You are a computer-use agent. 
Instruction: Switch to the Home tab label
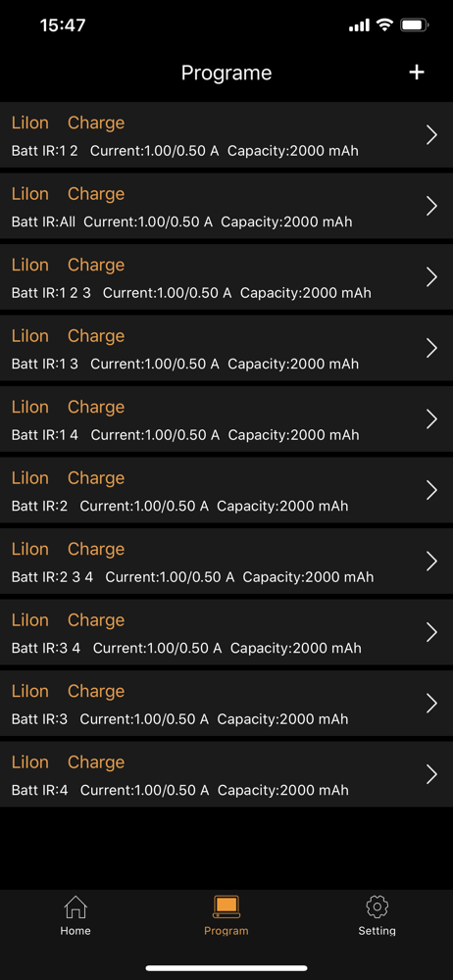pos(75,931)
